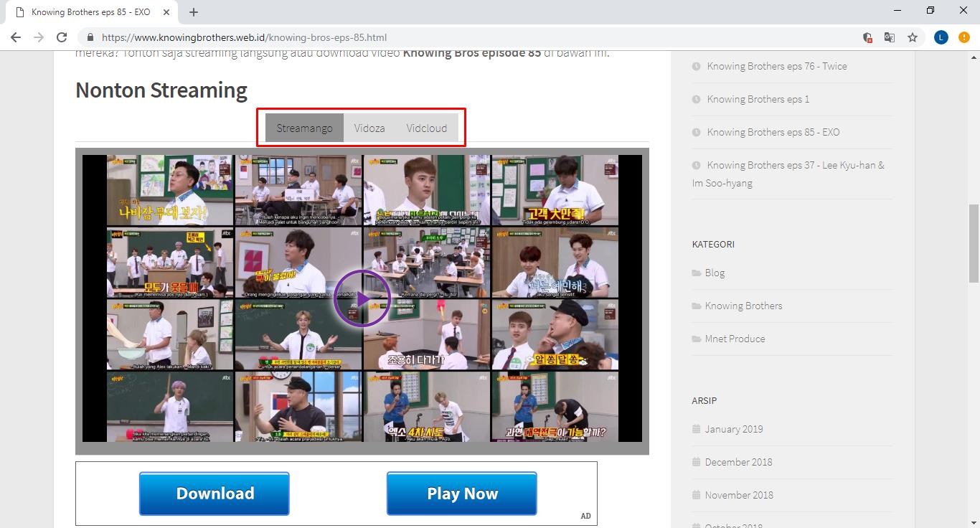
Task: Click the browser forward arrow
Action: click(x=39, y=37)
